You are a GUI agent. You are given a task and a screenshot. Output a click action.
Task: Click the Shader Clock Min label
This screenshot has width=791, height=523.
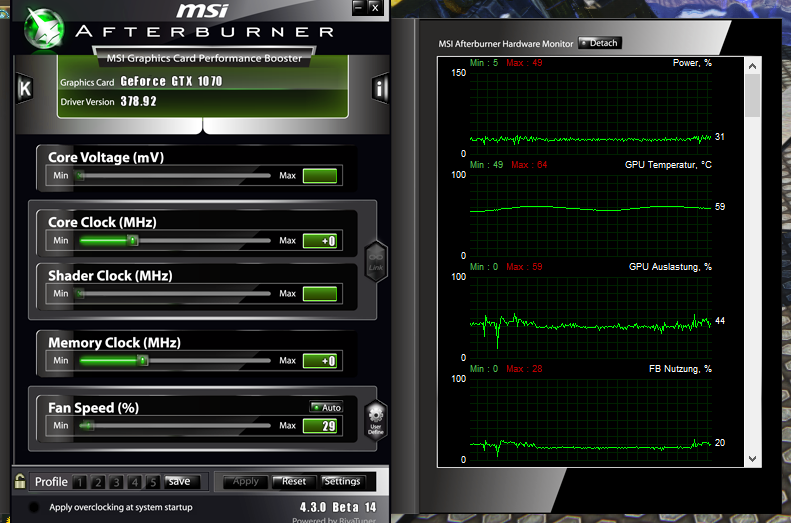(x=61, y=294)
